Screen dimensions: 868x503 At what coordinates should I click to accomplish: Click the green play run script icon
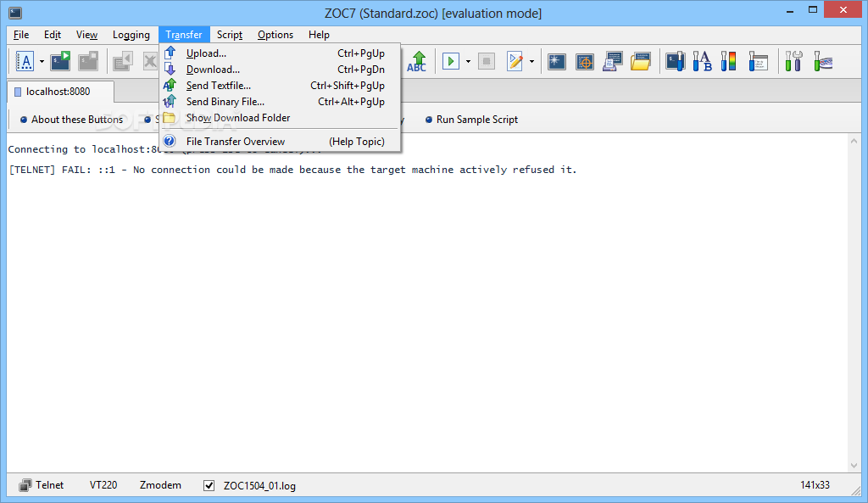[x=451, y=61]
